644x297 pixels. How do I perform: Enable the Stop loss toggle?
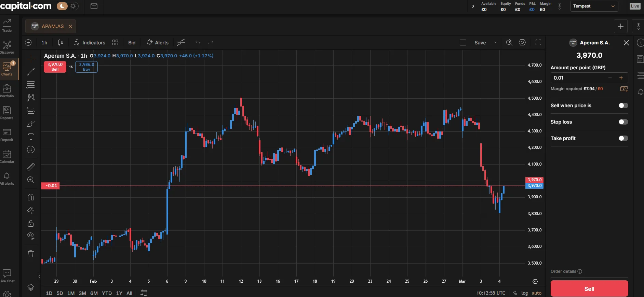623,122
